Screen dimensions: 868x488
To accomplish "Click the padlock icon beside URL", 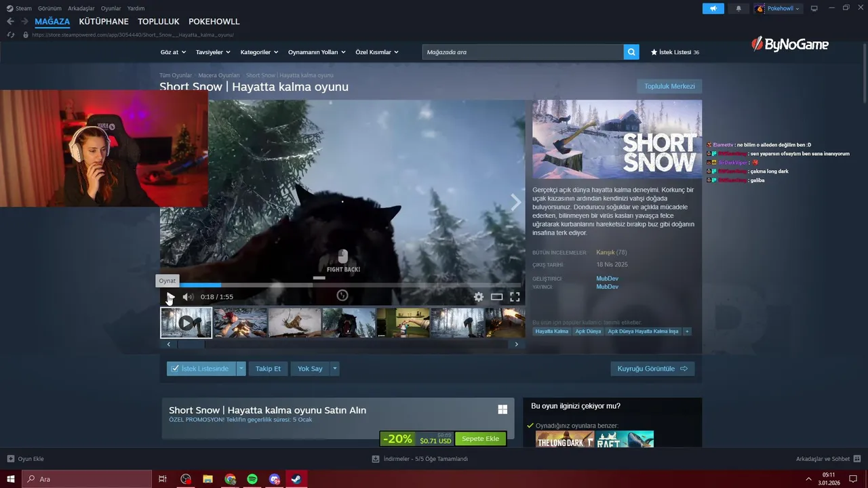I will [x=26, y=35].
